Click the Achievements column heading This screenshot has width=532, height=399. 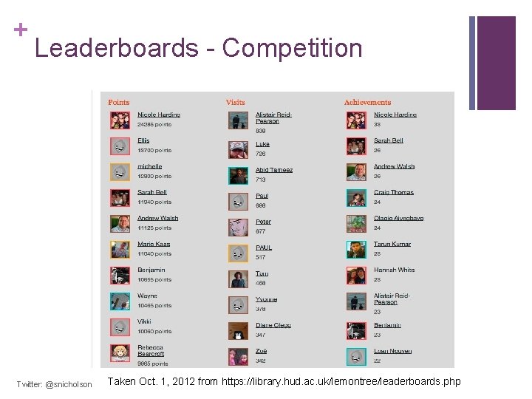point(367,102)
